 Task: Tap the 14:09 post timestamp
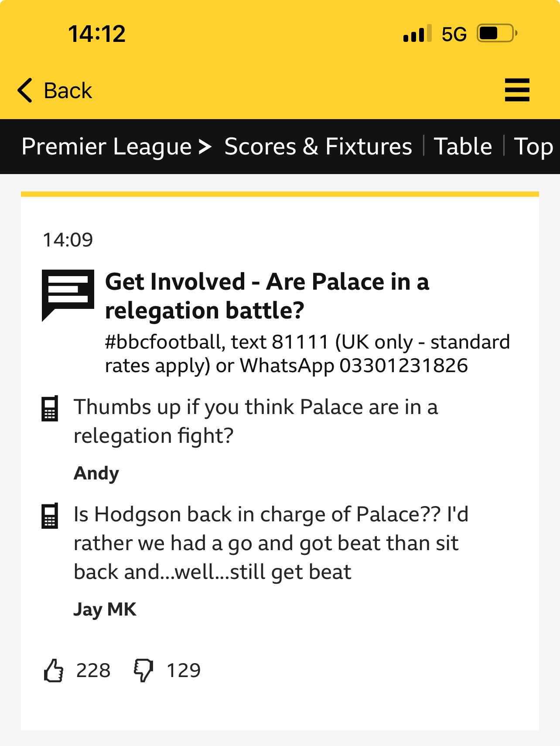(x=68, y=240)
